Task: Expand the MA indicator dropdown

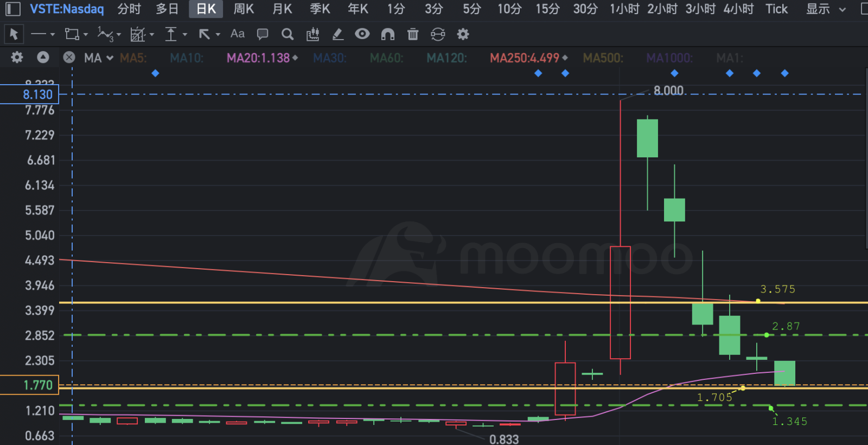Action: (x=110, y=58)
